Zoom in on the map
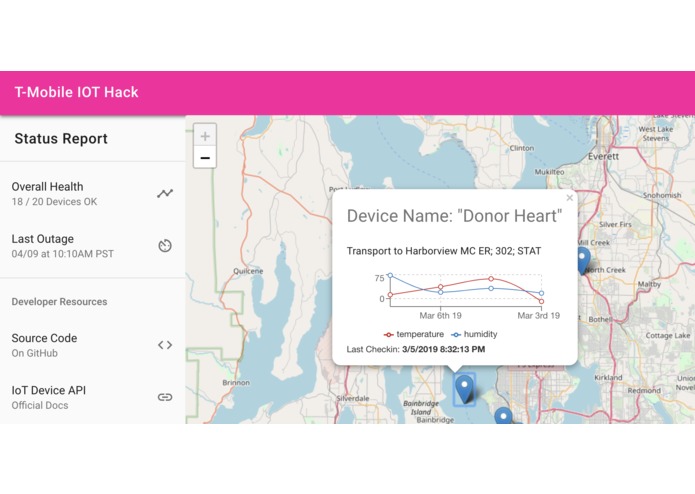 (204, 136)
